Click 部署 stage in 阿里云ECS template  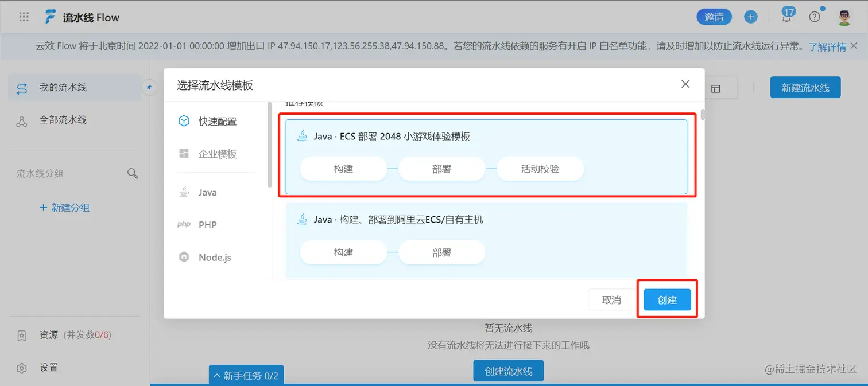(441, 252)
